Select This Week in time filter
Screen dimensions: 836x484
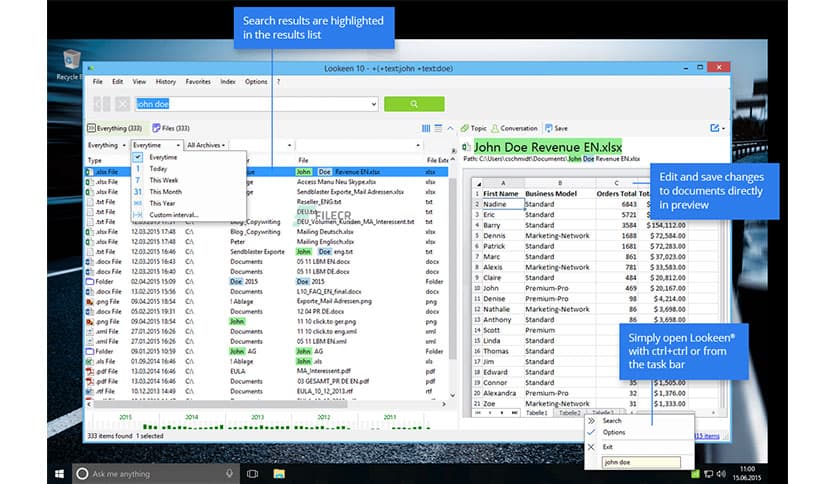[163, 180]
